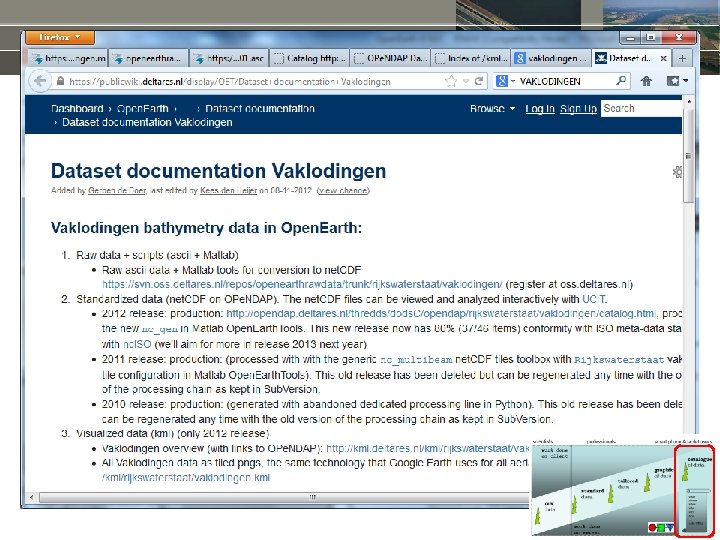Reload the page with the refresh icon
Image resolution: width=720 pixels, height=540 pixels.
point(479,81)
